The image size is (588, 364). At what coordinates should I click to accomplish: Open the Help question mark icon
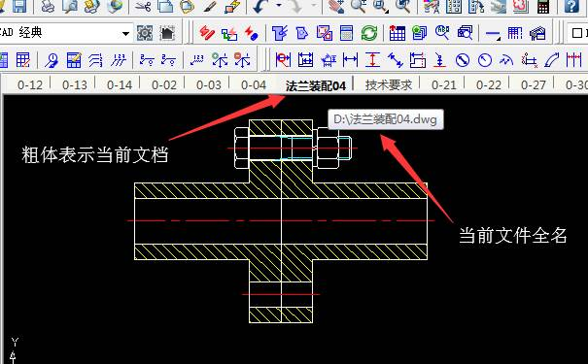tap(571, 7)
